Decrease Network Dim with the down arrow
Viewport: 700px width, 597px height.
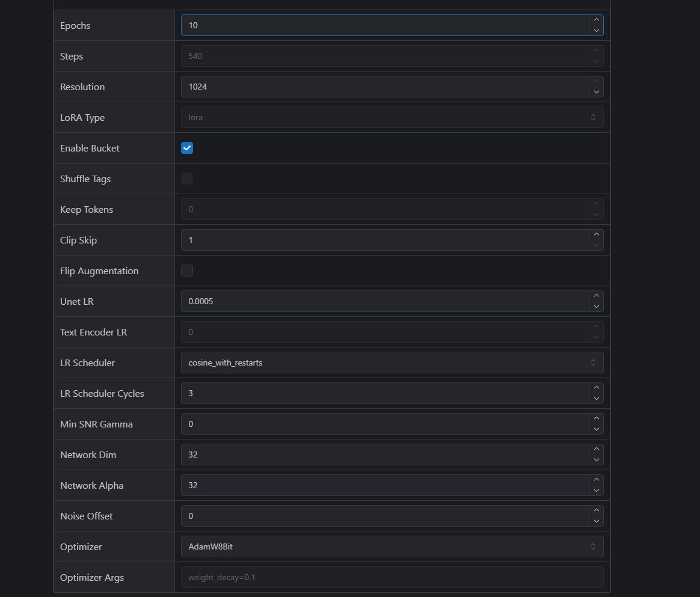pos(597,460)
